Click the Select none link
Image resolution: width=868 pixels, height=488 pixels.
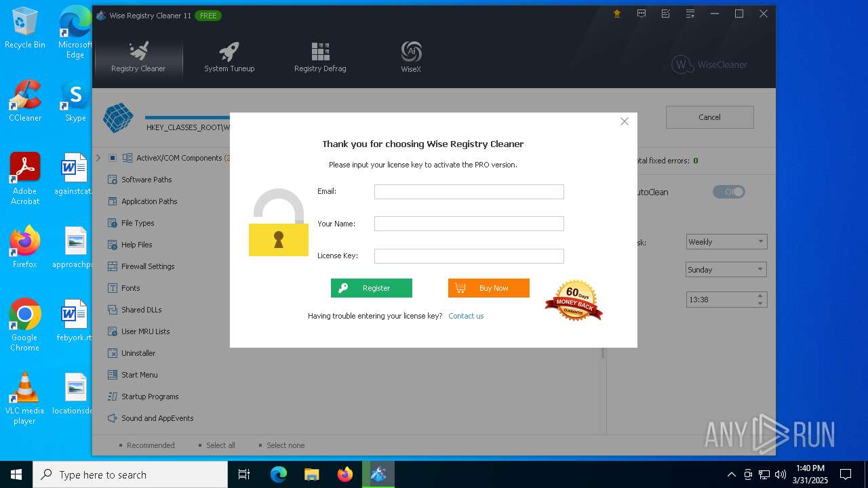pyautogui.click(x=285, y=445)
